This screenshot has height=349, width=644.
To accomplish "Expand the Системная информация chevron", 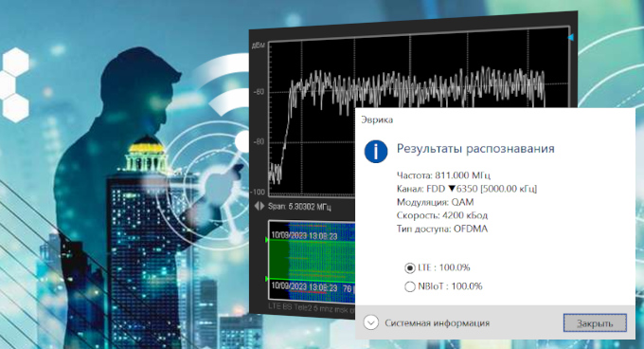I will (x=371, y=322).
